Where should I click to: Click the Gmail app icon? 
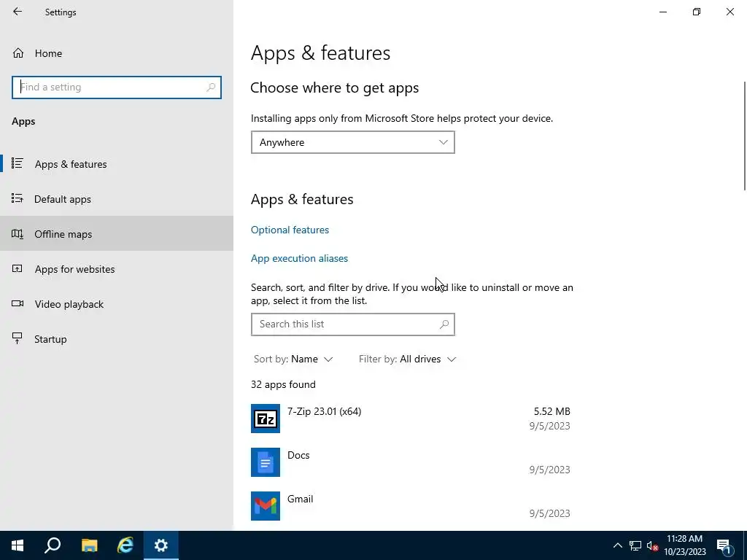[266, 506]
